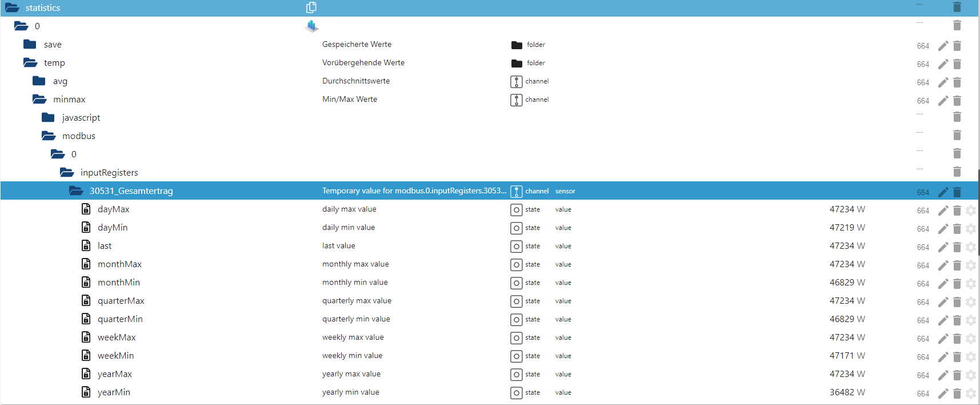This screenshot has height=405, width=980.
Task: Click the vertical scrollbar thumb at right edge
Action: click(x=978, y=212)
